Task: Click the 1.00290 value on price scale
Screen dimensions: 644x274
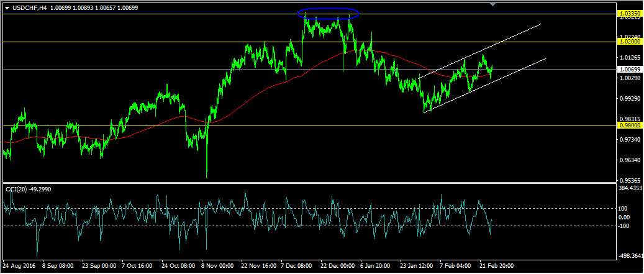Action: click(629, 78)
